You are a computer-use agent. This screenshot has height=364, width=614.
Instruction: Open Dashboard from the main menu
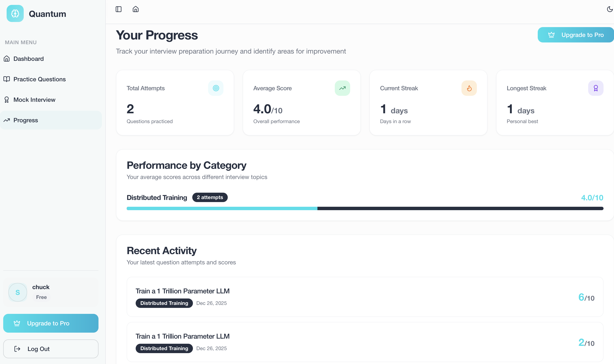28,59
